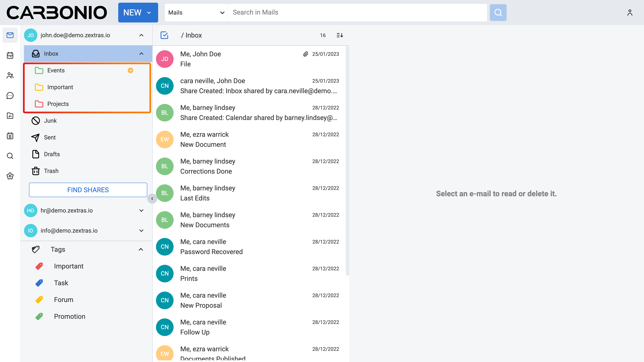Image resolution: width=644 pixels, height=362 pixels.
Task: Open the user account icon
Action: coord(630,13)
